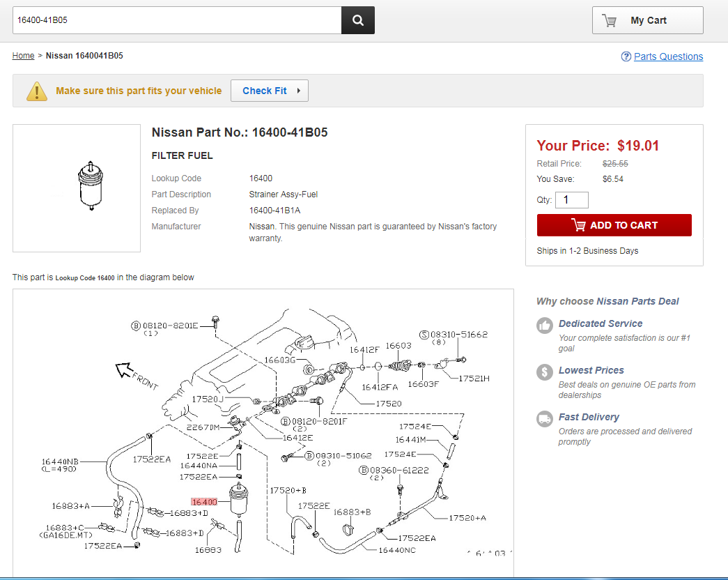The height and width of the screenshot is (580, 728).
Task: Click the truck Fast Delivery icon
Action: tap(544, 418)
